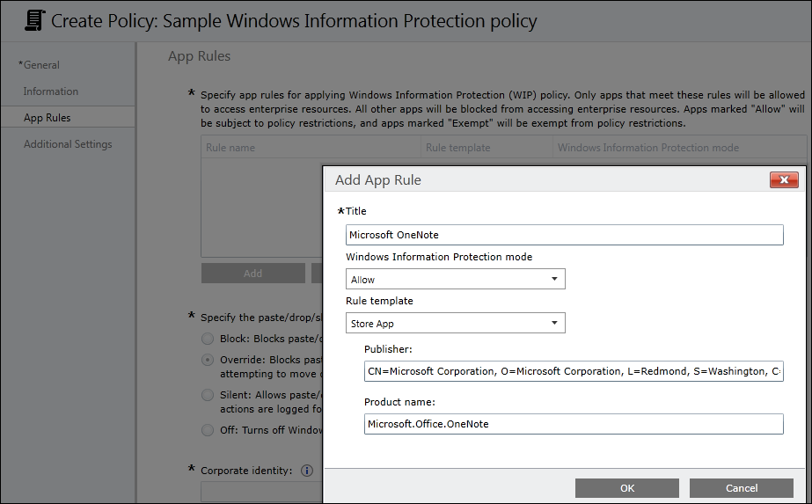Select the Silent radio button
The width and height of the screenshot is (812, 504).
207,395
